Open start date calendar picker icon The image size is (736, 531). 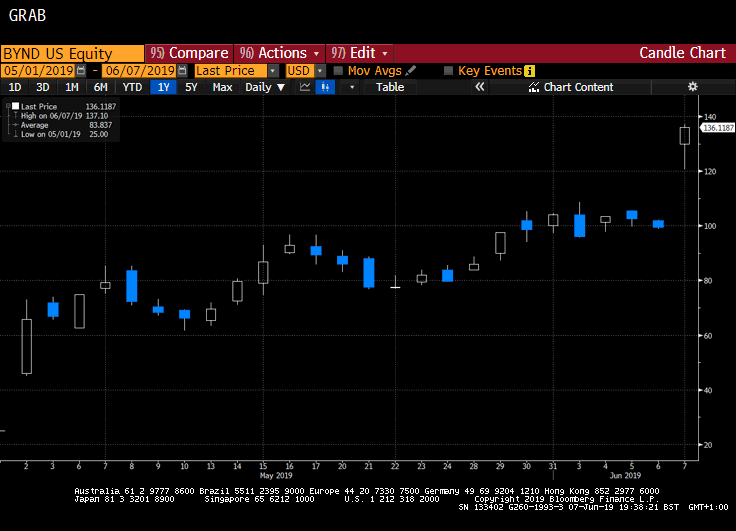pyautogui.click(x=82, y=71)
